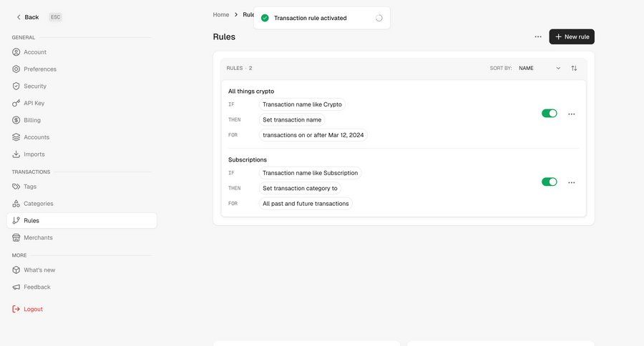The width and height of the screenshot is (644, 346).
Task: Click the Billing dollar icon
Action: click(16, 120)
